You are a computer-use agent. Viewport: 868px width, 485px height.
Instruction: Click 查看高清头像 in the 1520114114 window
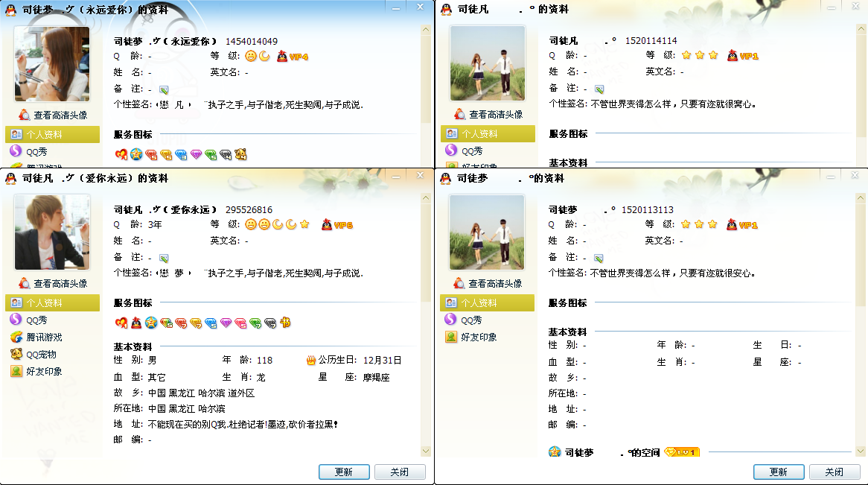[489, 115]
